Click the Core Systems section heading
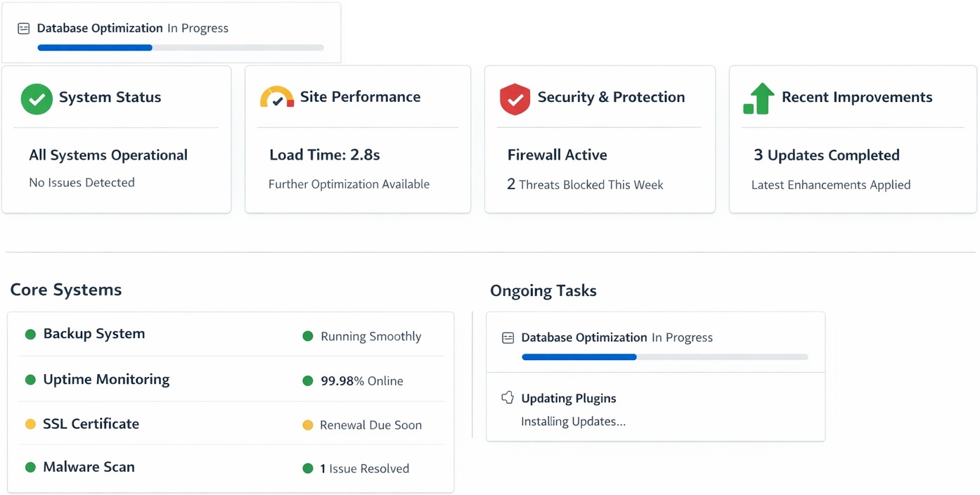980x495 pixels. click(66, 290)
